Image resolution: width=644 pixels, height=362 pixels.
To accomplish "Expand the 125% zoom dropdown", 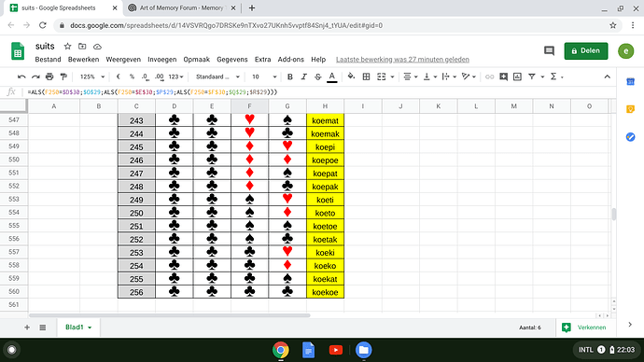I will (x=92, y=77).
